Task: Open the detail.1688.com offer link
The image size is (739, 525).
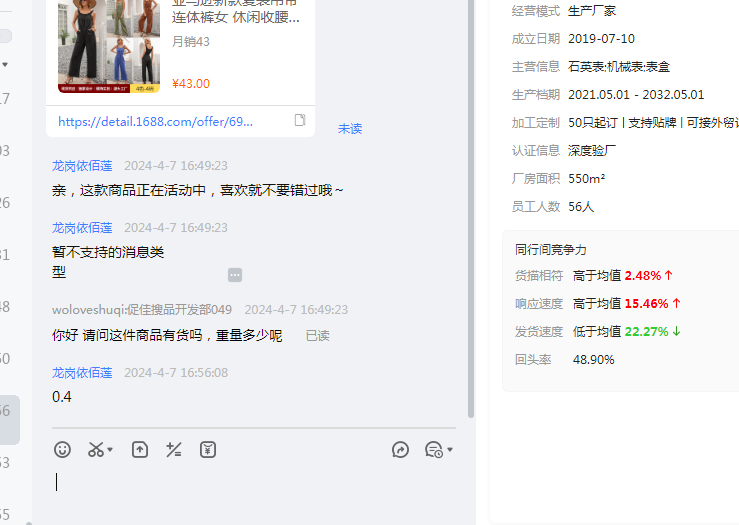Action: click(156, 122)
